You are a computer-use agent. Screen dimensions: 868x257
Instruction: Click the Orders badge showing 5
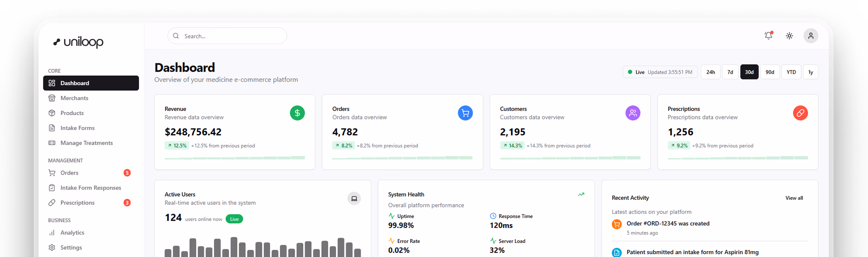[x=127, y=173]
